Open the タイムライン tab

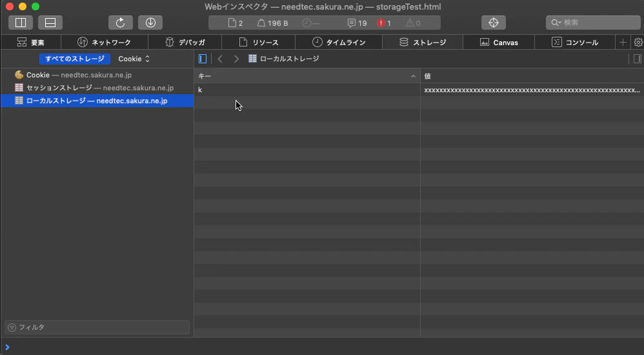(x=339, y=43)
